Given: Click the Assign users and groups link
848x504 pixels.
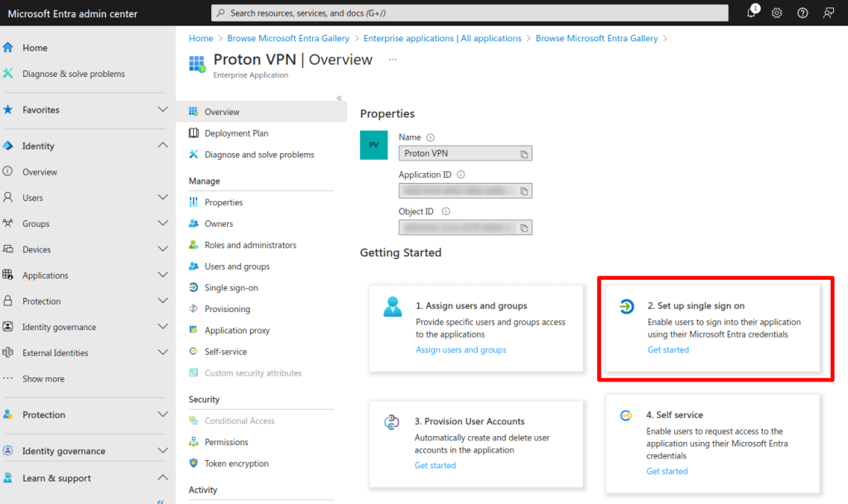Looking at the screenshot, I should [x=460, y=349].
